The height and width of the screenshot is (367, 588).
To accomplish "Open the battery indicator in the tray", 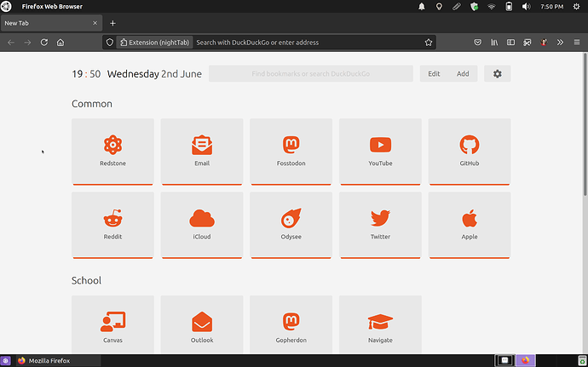I will pos(509,6).
